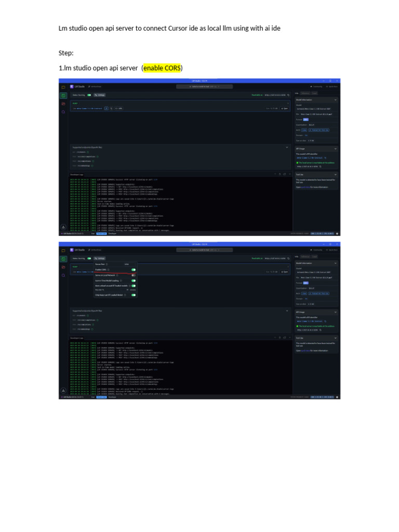Collapse API Usage panel in first screenshot
The width and height of the screenshot is (399, 532).
tap(336, 149)
